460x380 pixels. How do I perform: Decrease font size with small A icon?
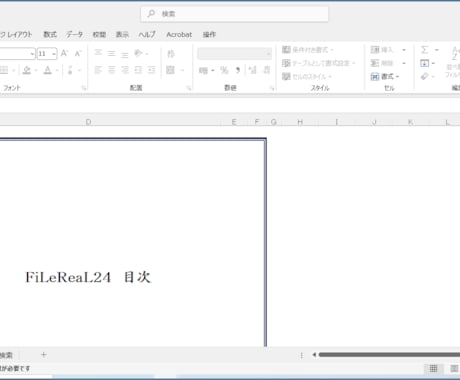[x=78, y=53]
